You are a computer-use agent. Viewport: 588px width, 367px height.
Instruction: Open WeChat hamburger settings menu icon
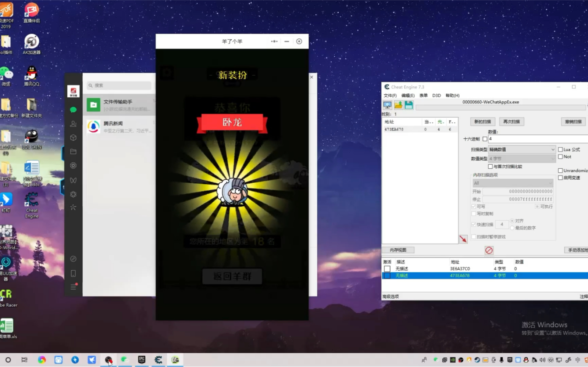click(x=73, y=287)
